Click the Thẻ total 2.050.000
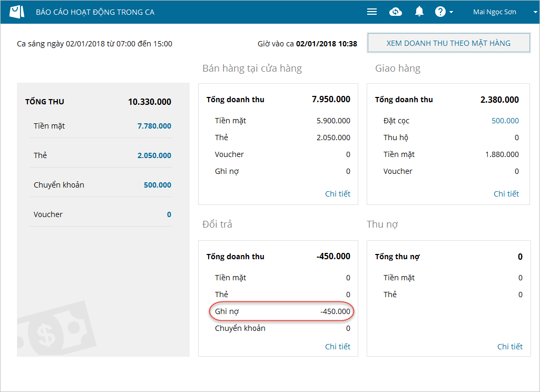Screen dimensions: 540x392 tap(154, 155)
